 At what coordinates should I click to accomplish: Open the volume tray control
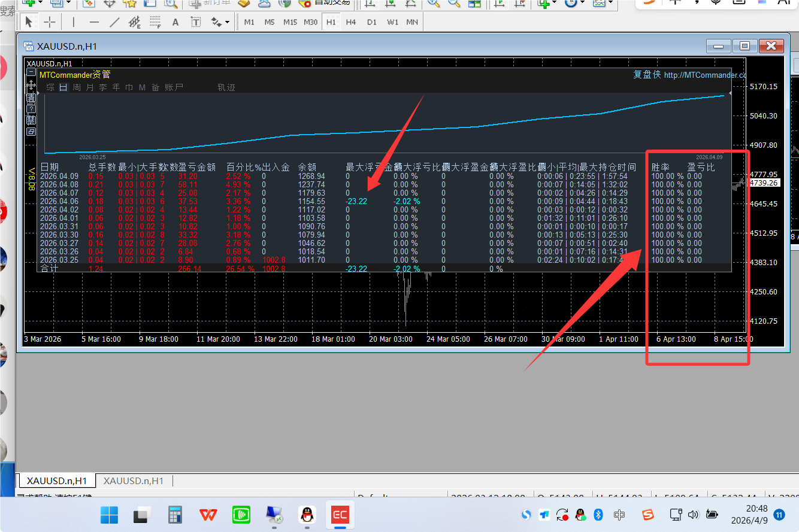point(694,514)
